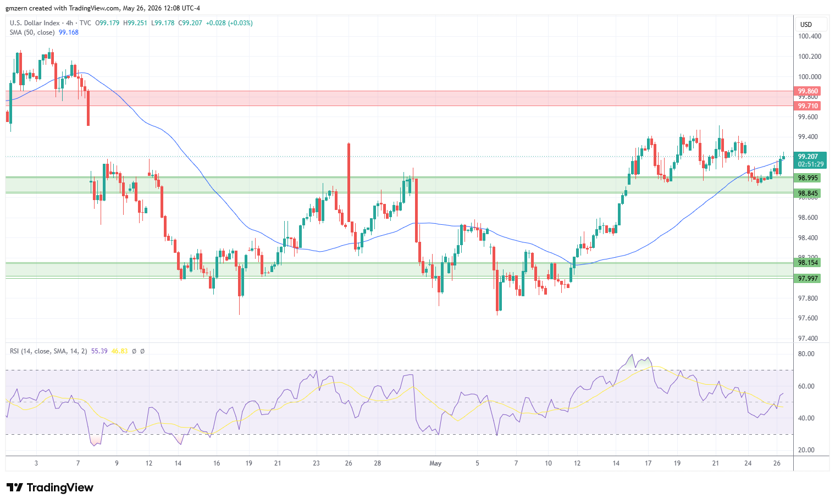Click the date label 5 on the time axis
The width and height of the screenshot is (835, 504).
[477, 463]
